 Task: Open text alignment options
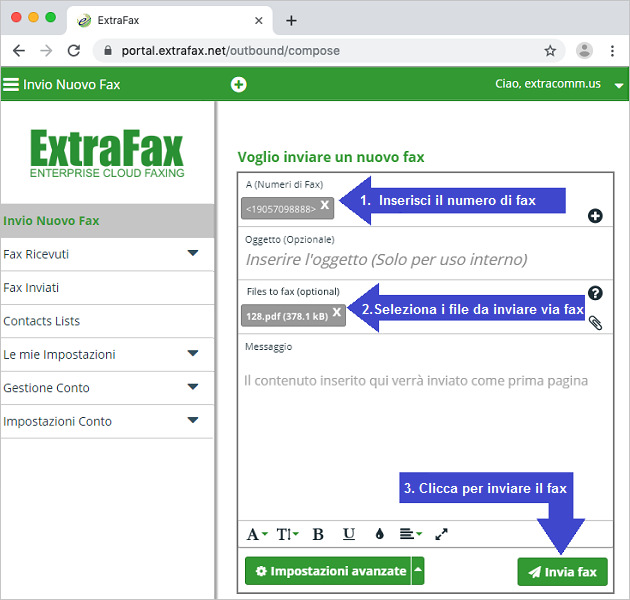411,534
